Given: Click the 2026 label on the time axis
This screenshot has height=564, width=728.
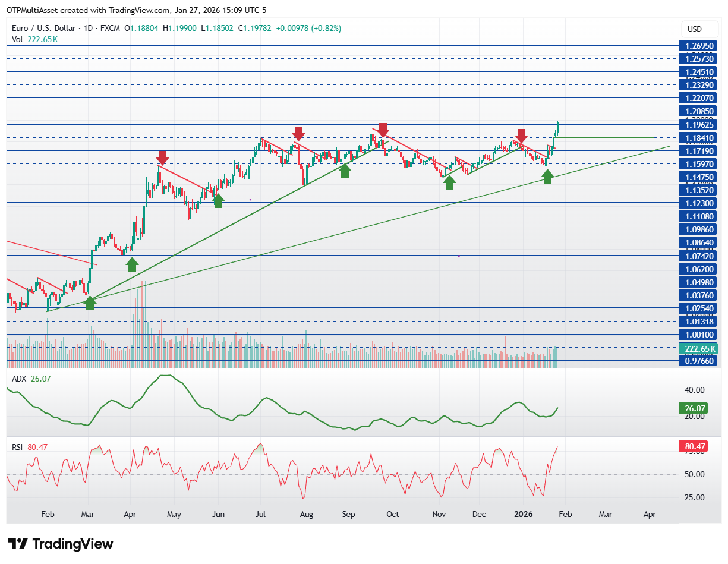Looking at the screenshot, I should point(522,513).
